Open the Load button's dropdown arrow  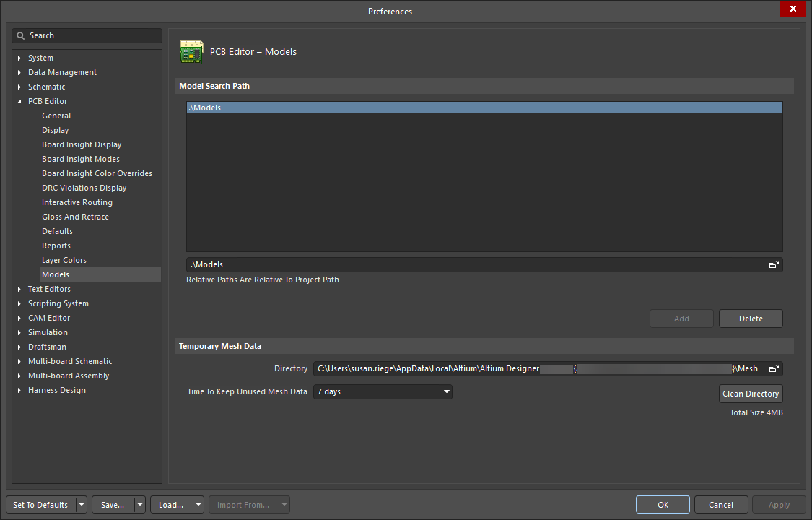197,504
